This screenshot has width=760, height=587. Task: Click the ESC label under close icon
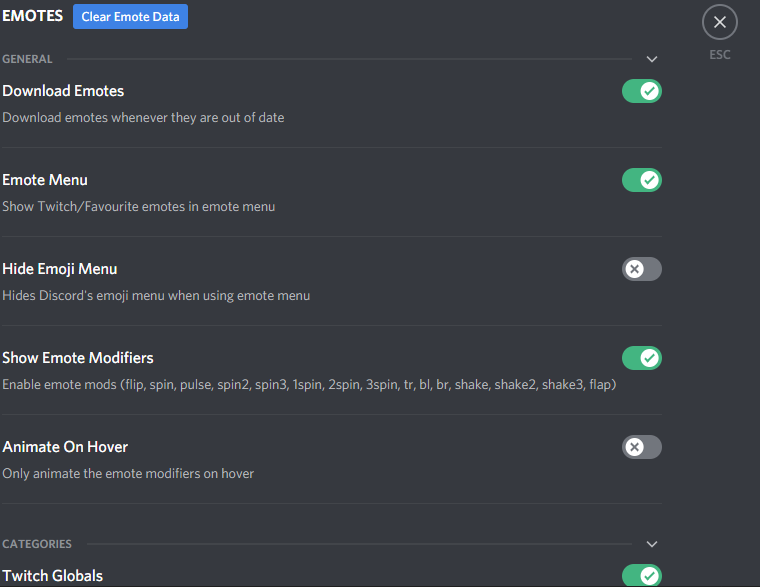point(720,55)
